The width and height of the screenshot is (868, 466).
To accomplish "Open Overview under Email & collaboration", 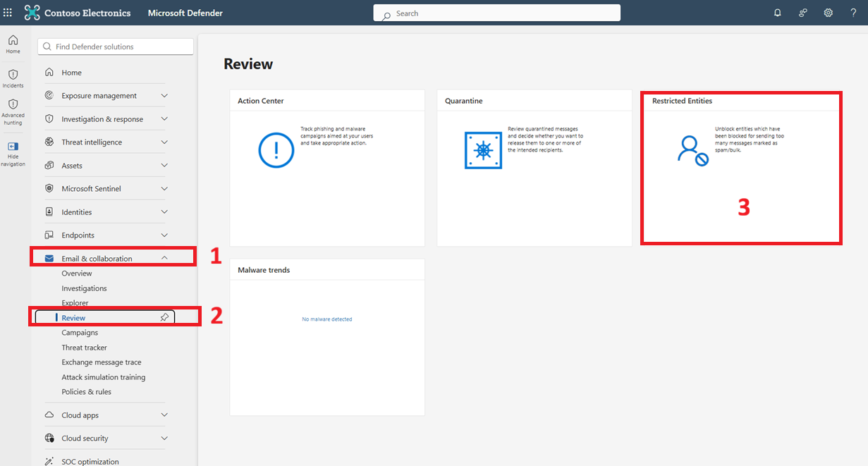I will pos(77,274).
